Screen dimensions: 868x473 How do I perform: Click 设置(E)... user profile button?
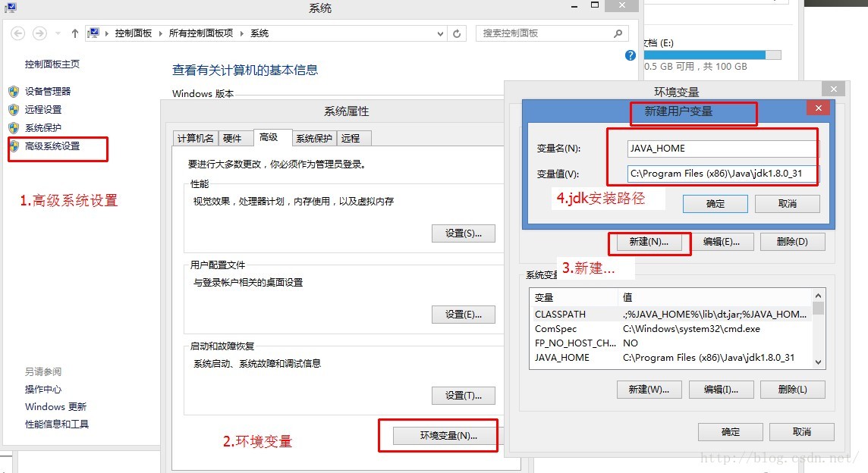point(464,315)
